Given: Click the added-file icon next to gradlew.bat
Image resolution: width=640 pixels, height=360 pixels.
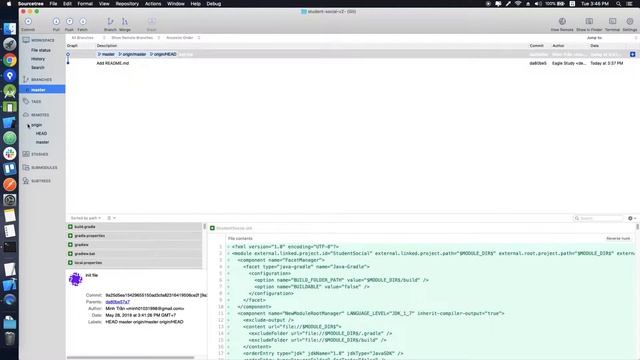Looking at the screenshot, I should coord(70,253).
